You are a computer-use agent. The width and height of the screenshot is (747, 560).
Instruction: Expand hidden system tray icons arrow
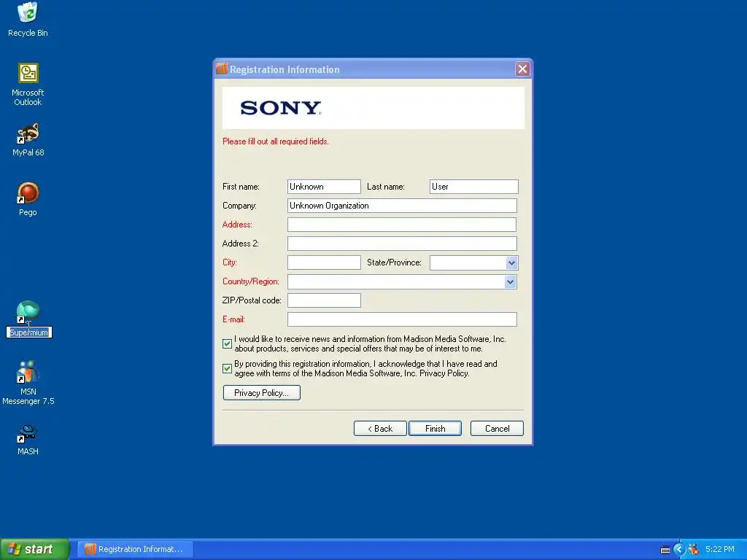pyautogui.click(x=679, y=550)
